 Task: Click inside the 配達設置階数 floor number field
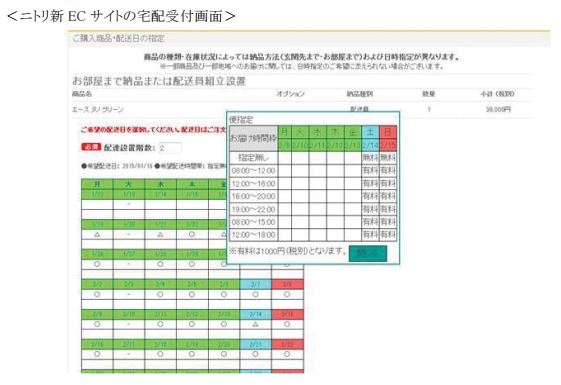(170, 148)
